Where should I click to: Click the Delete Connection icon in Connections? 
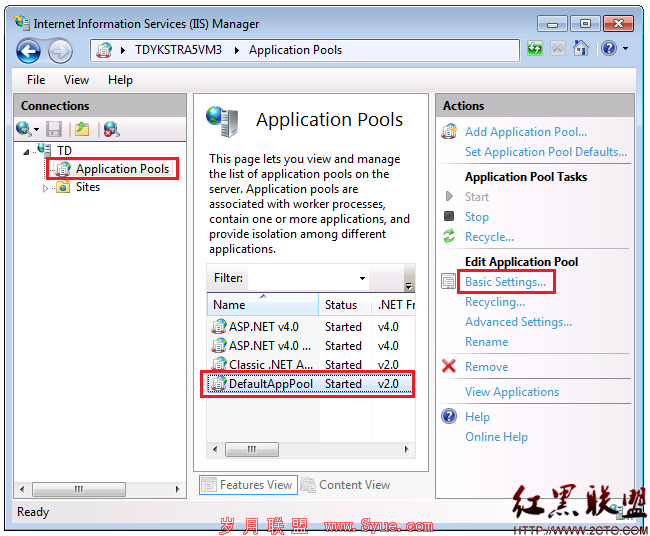tap(112, 129)
